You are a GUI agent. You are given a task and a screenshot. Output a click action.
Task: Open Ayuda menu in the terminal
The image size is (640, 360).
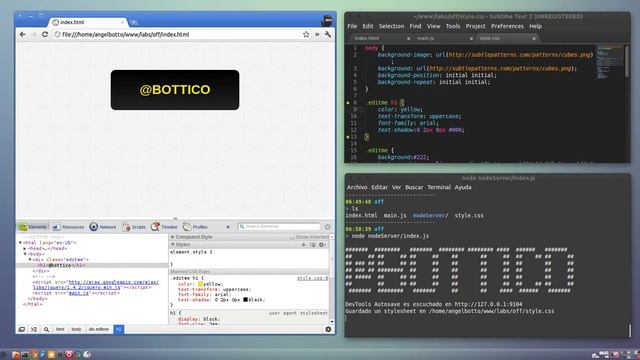click(x=463, y=187)
